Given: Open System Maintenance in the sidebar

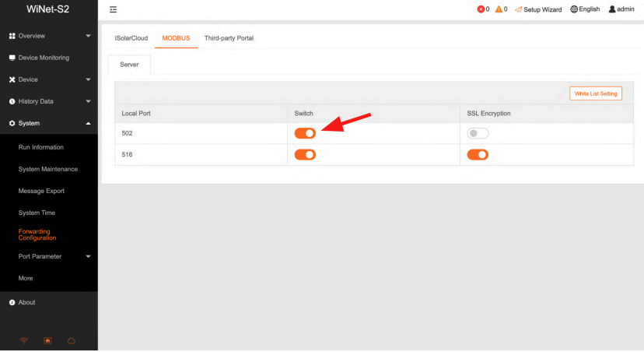Looking at the screenshot, I should (x=48, y=169).
